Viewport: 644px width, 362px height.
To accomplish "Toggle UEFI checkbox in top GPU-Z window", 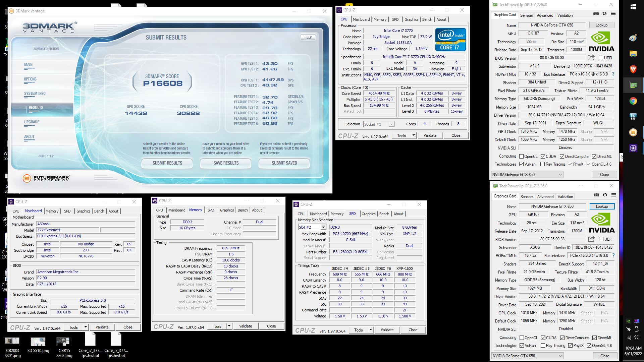I will click(x=601, y=58).
